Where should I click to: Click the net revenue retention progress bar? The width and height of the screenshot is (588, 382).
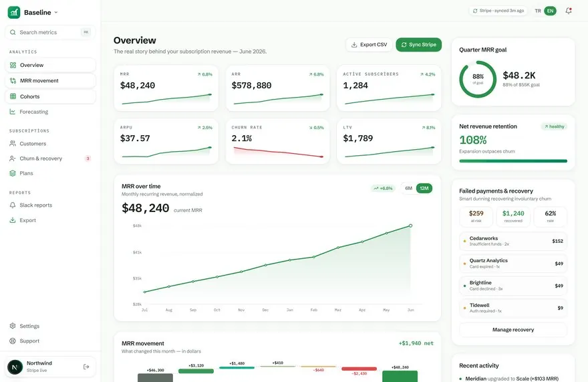pyautogui.click(x=513, y=161)
